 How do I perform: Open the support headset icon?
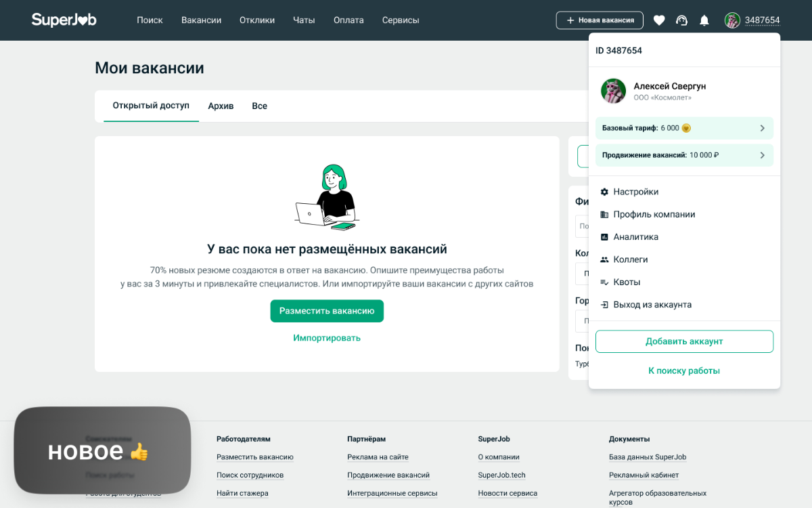681,20
